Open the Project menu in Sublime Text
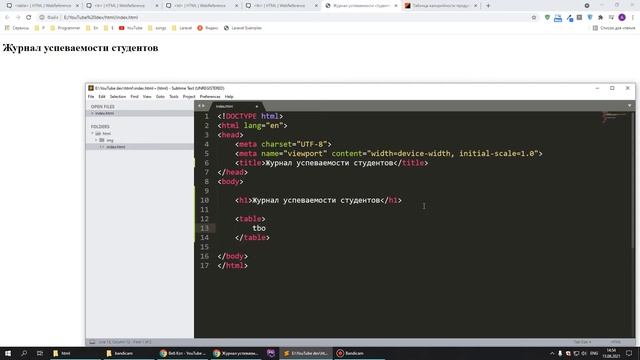 (189, 97)
